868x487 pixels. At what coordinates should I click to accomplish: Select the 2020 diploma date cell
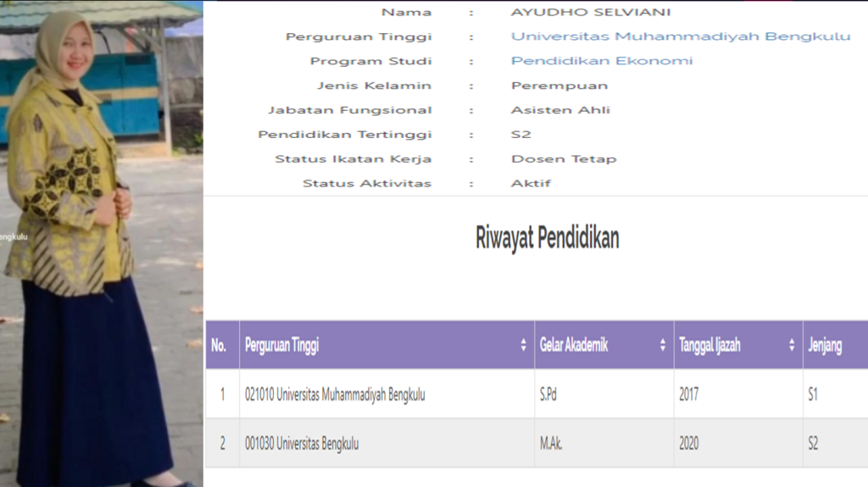688,443
